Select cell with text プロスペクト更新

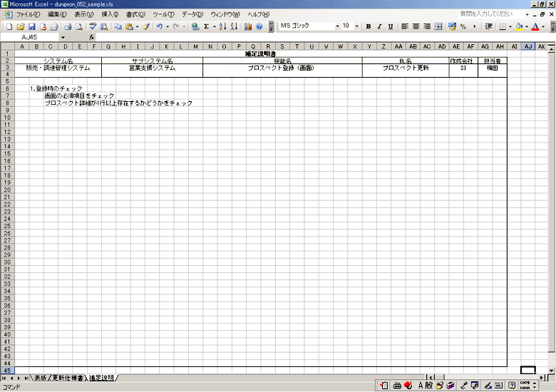click(x=406, y=68)
